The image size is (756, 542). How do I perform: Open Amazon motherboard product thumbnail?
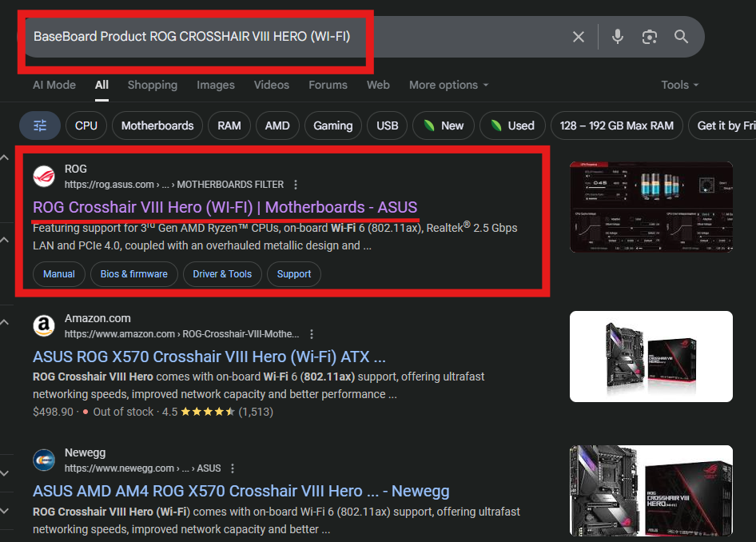[x=651, y=357]
